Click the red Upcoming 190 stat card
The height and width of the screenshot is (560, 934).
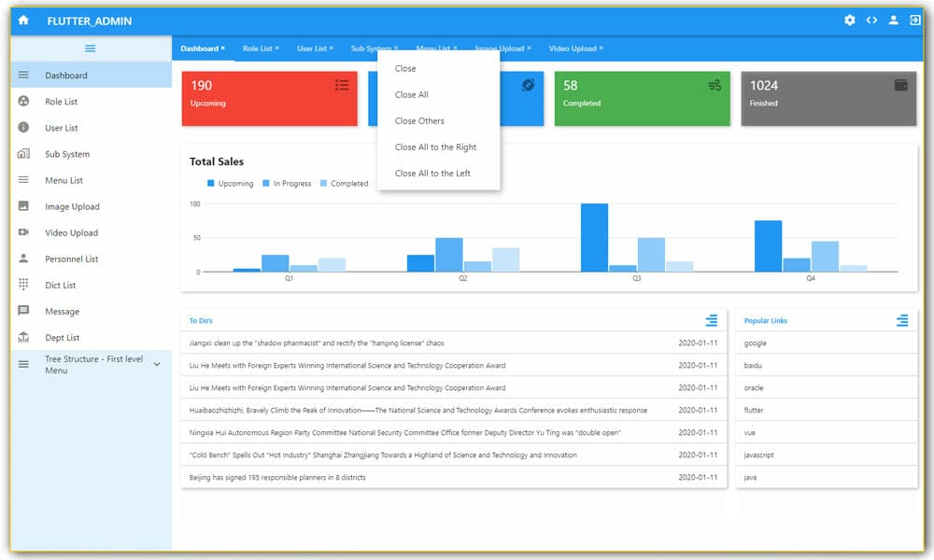(269, 97)
